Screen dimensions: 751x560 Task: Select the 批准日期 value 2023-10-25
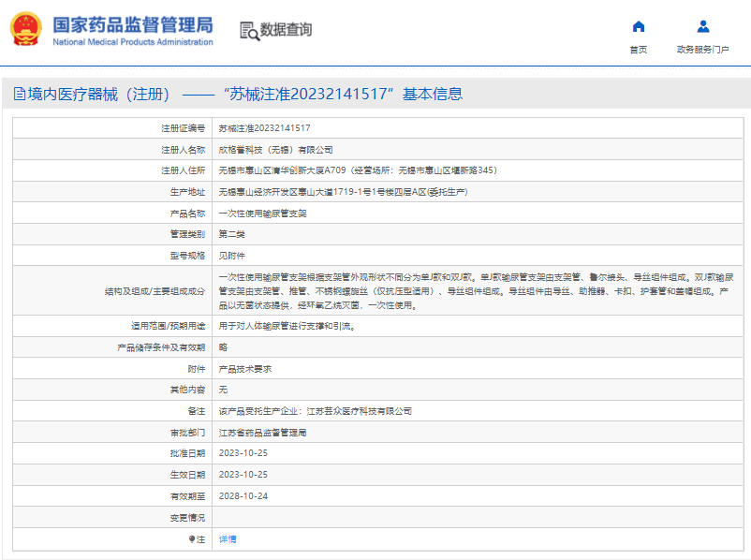click(x=243, y=453)
